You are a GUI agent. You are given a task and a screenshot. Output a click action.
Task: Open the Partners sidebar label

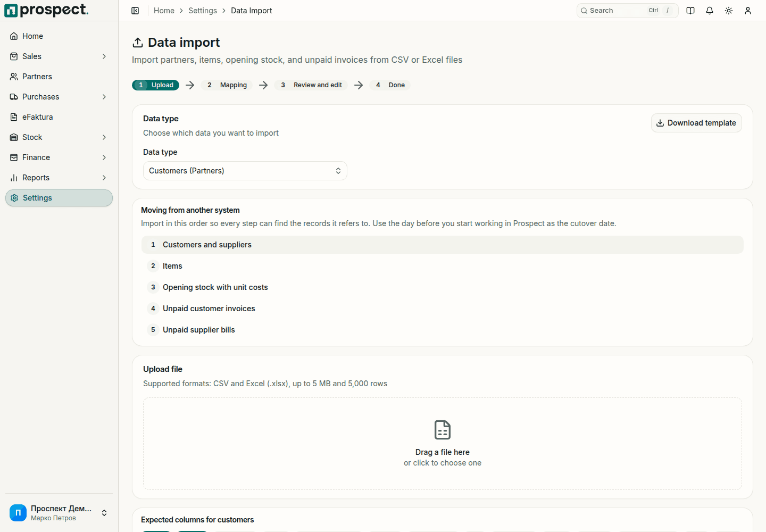click(37, 77)
